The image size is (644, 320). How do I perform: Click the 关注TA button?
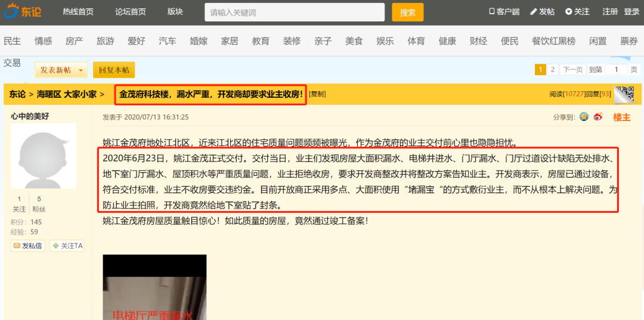tap(67, 246)
